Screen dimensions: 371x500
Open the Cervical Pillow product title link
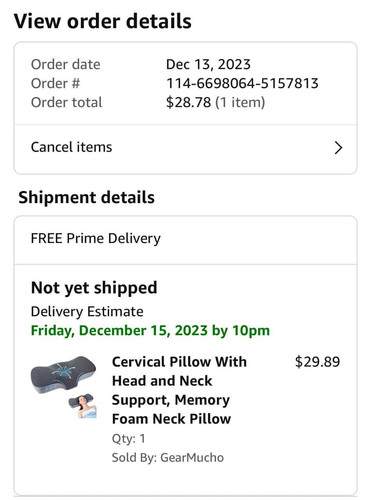179,390
